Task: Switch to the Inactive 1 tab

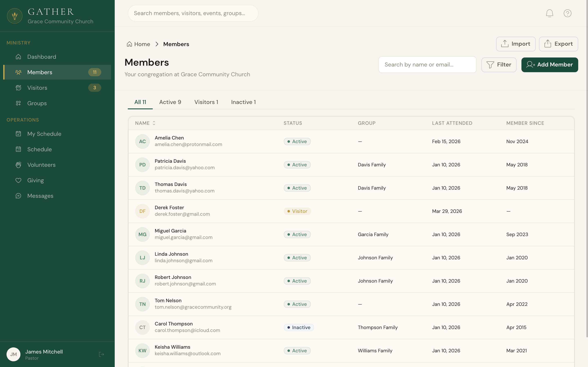Action: (243, 102)
